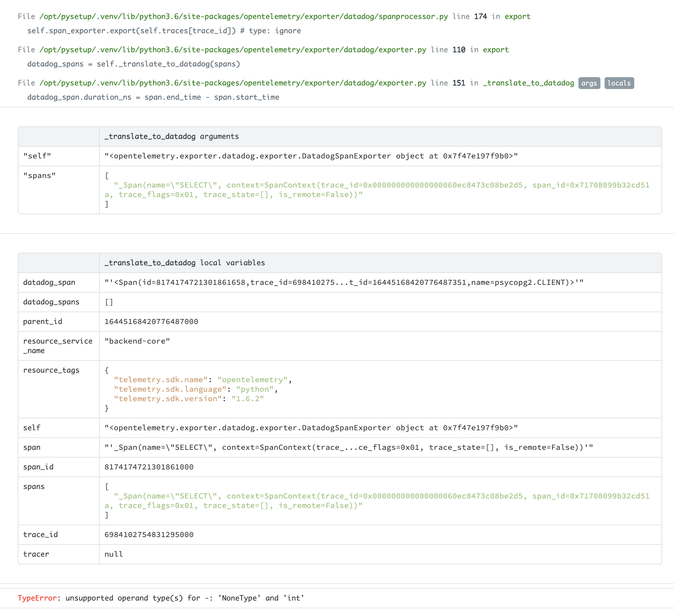This screenshot has height=616, width=674.
Task: Click the export function name on first frame
Action: [518, 16]
